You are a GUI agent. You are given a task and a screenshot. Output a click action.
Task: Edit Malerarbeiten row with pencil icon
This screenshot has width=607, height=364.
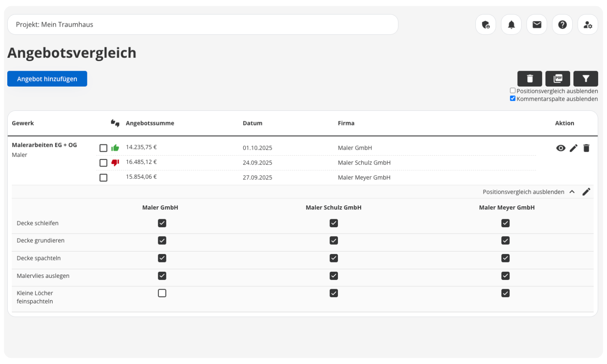tap(573, 148)
